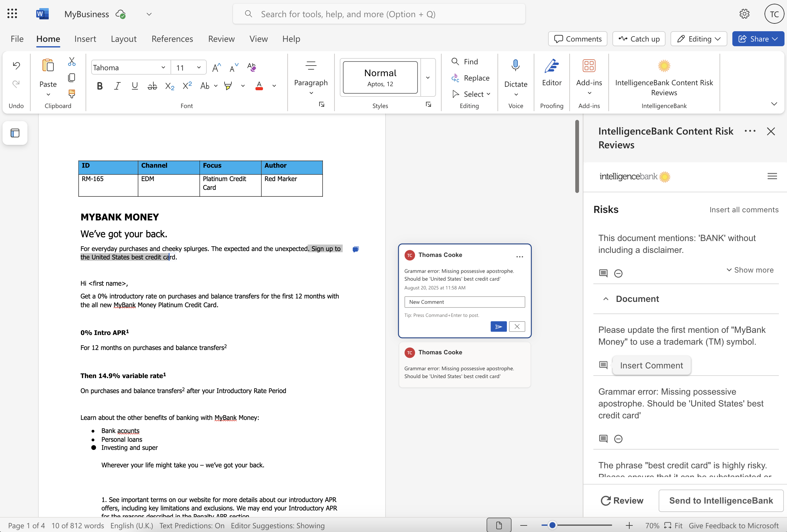This screenshot has height=532, width=787.
Task: Click the New Comment reply field
Action: point(464,302)
